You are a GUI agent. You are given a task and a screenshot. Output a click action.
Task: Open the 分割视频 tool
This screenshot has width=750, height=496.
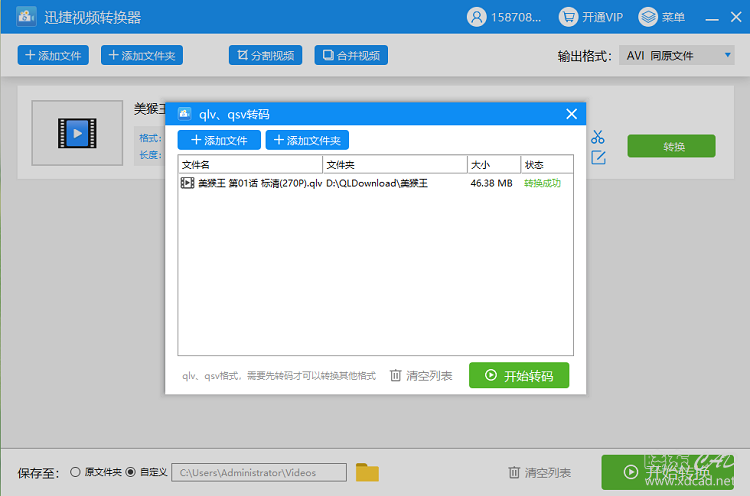[265, 55]
